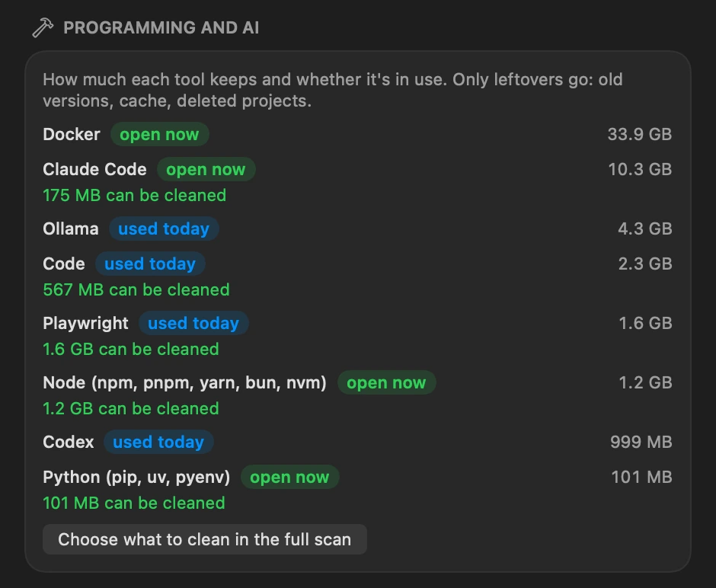Viewport: 716px width, 588px height.
Task: Click the 'used today' badge beside Code
Action: (x=150, y=264)
